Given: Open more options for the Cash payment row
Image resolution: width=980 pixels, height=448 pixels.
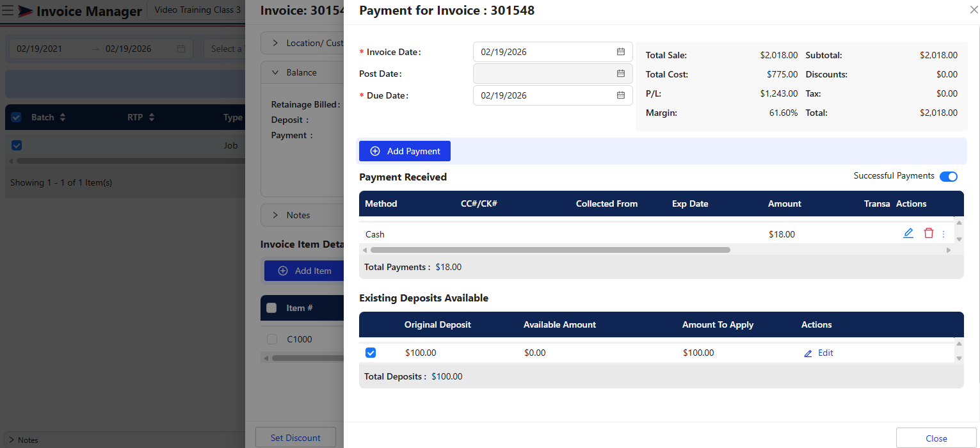Looking at the screenshot, I should click(x=943, y=234).
